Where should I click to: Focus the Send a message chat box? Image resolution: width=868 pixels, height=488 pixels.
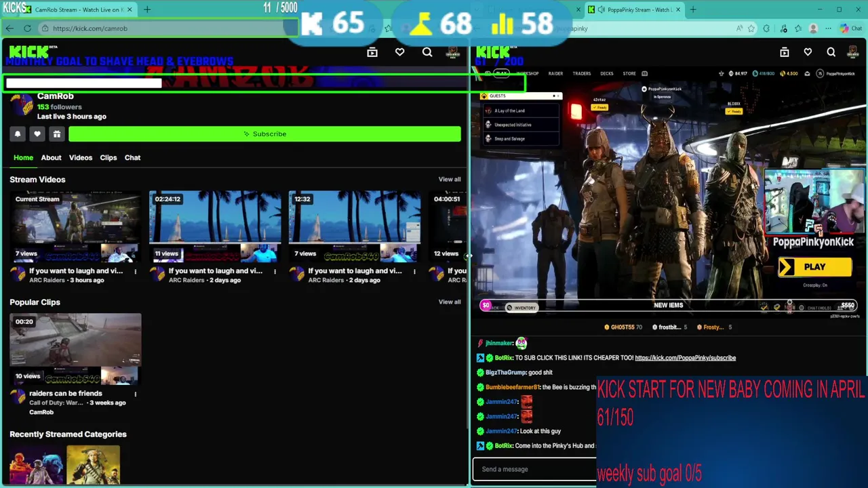[536, 469]
